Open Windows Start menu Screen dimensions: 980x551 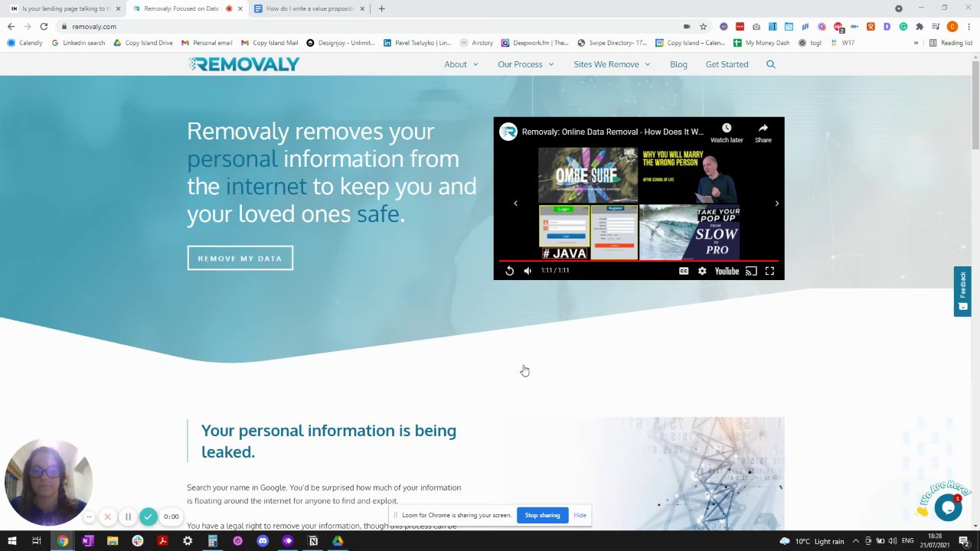(11, 541)
